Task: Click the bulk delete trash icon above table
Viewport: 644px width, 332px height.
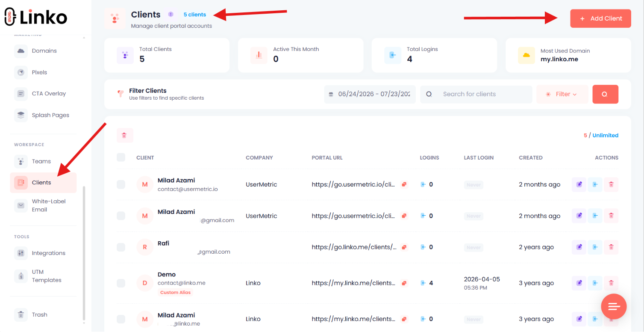Action: click(125, 135)
